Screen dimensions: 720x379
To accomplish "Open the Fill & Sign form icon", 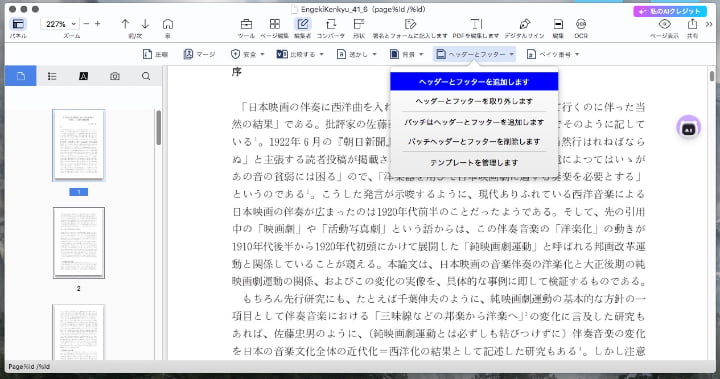I will point(410,24).
